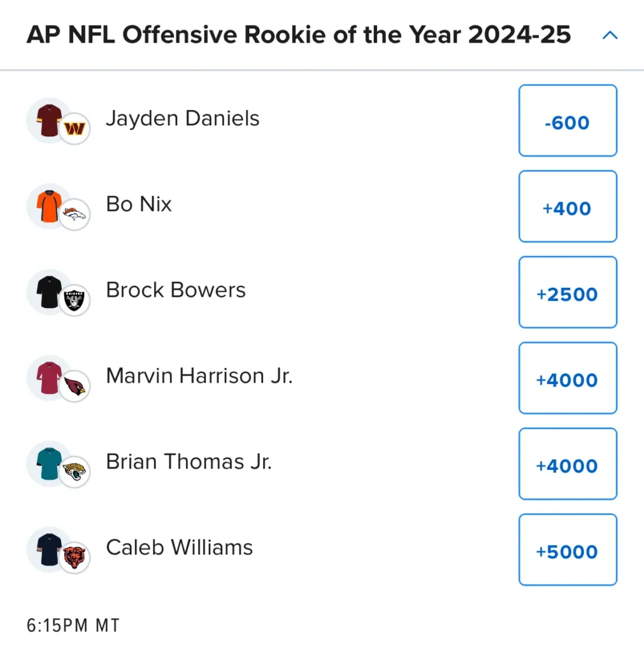The height and width of the screenshot is (652, 644).
Task: Collapse the Offensive Rookie of the Year section
Action: 610,36
